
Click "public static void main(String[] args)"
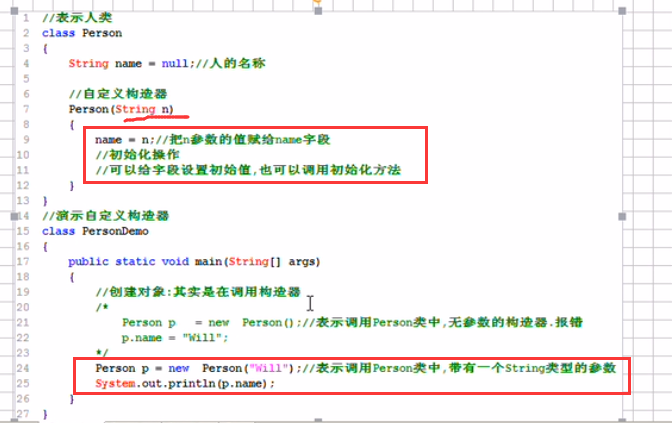tap(194, 261)
